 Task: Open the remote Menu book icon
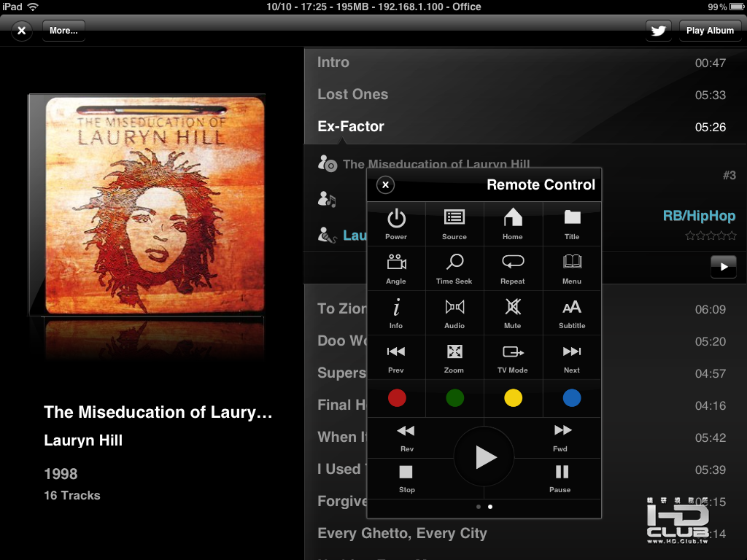click(572, 268)
